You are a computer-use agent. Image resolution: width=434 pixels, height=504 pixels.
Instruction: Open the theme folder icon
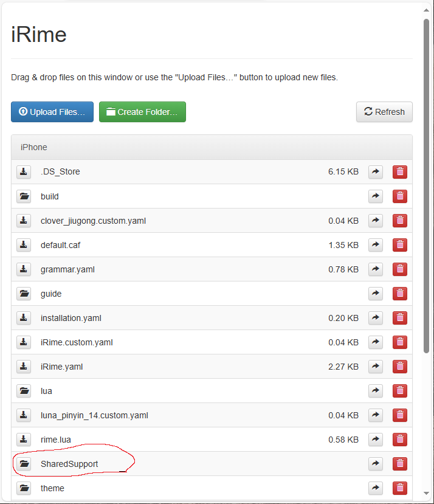[x=24, y=488]
